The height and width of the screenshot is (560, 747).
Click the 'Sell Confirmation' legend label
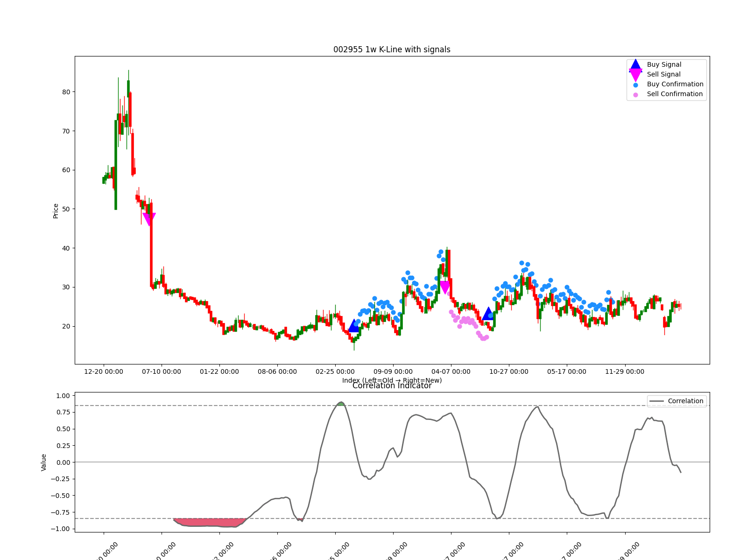[675, 94]
